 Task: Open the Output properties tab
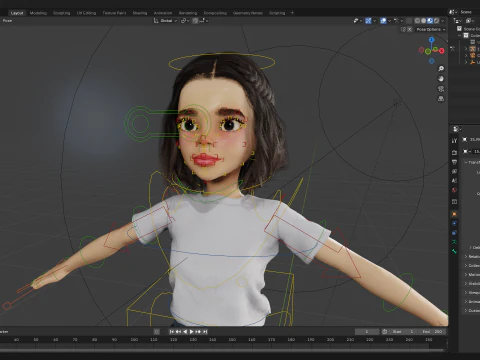pos(454,162)
